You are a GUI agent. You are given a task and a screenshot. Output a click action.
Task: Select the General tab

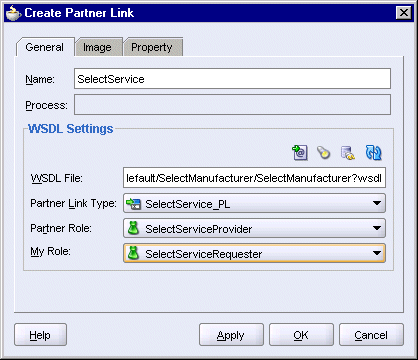pyautogui.click(x=45, y=47)
